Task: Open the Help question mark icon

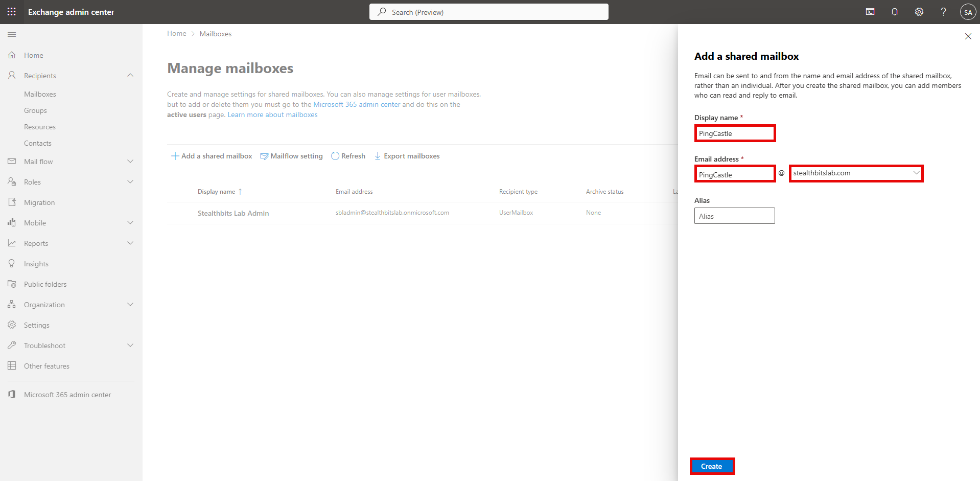Action: click(x=944, y=11)
